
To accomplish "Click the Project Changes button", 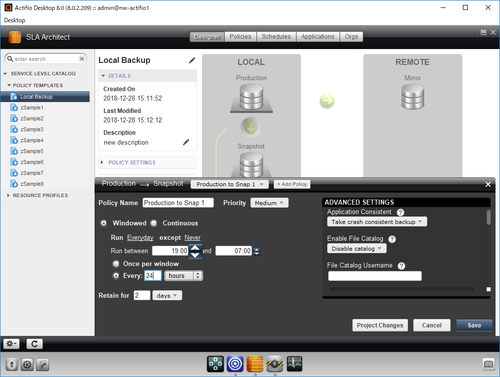I will coord(380,325).
